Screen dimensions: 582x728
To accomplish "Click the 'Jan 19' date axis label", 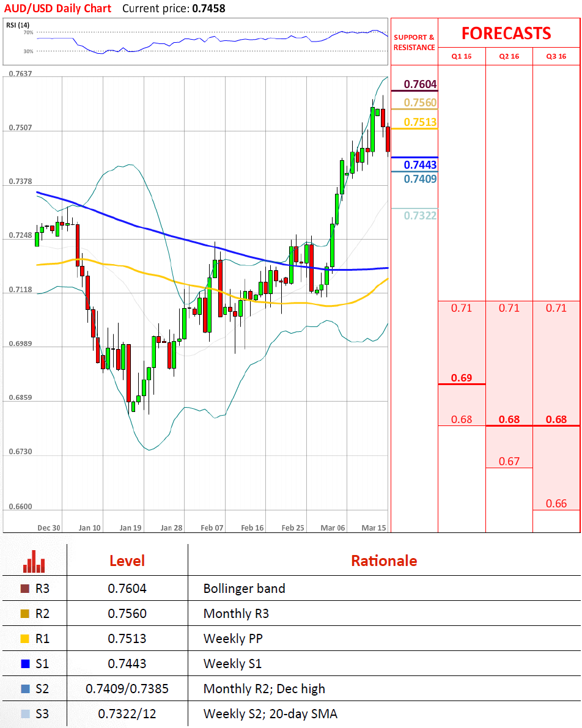I will (130, 528).
